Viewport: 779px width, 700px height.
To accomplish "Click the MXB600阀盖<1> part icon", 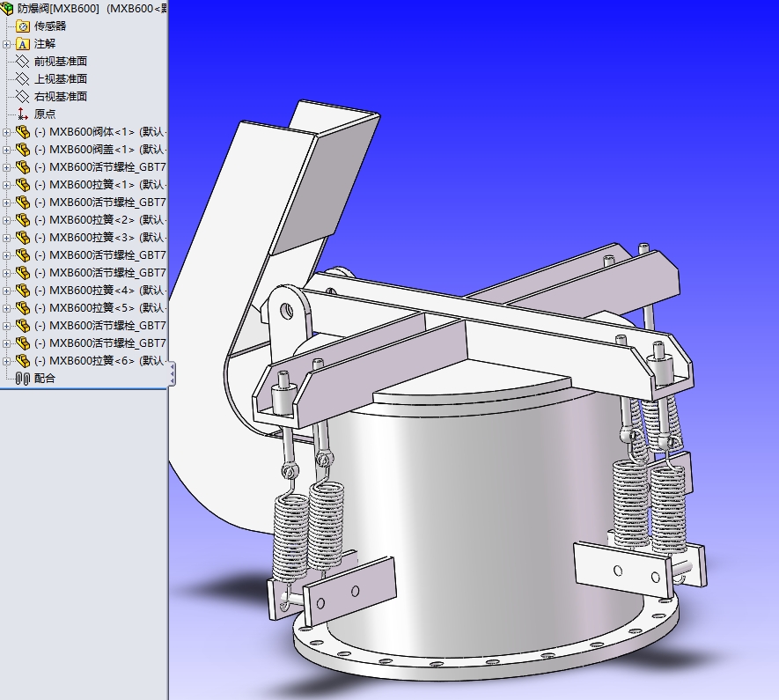I will click(22, 150).
